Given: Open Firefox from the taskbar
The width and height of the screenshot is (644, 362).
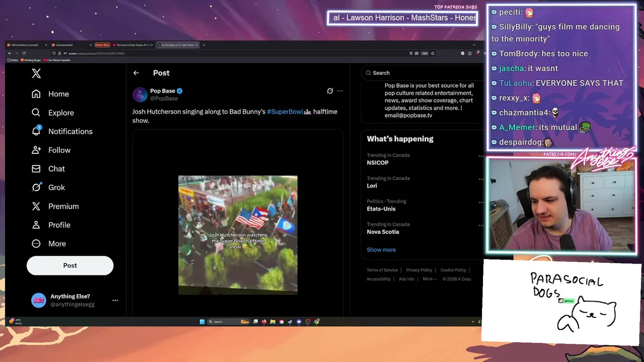Looking at the screenshot, I should [264, 322].
